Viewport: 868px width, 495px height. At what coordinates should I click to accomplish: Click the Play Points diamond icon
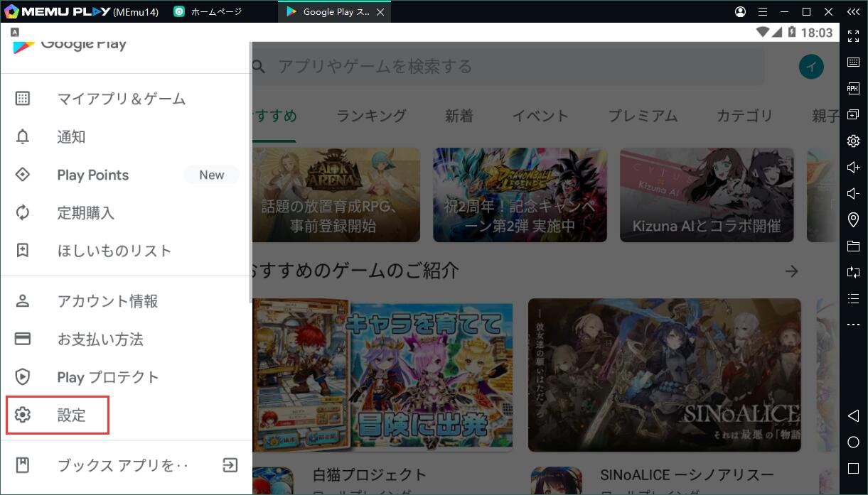pyautogui.click(x=23, y=175)
